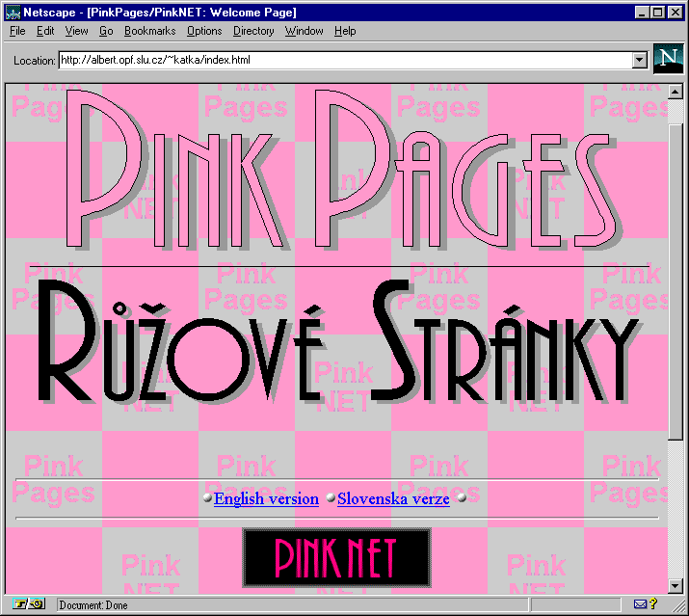Click the Růžové Stránky title image
Viewport: 689px width, 616px height.
coord(340,340)
